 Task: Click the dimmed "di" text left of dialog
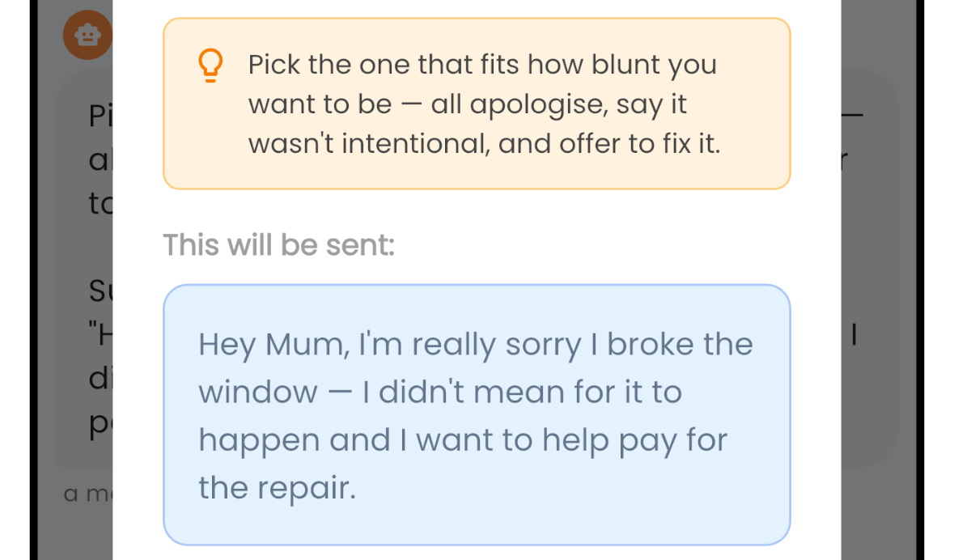[x=100, y=380]
